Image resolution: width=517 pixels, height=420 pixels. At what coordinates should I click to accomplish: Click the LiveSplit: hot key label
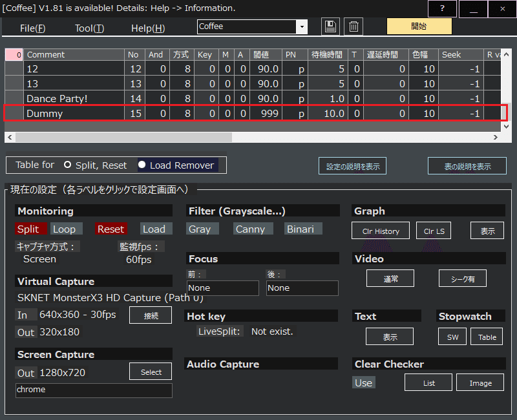tap(219, 331)
